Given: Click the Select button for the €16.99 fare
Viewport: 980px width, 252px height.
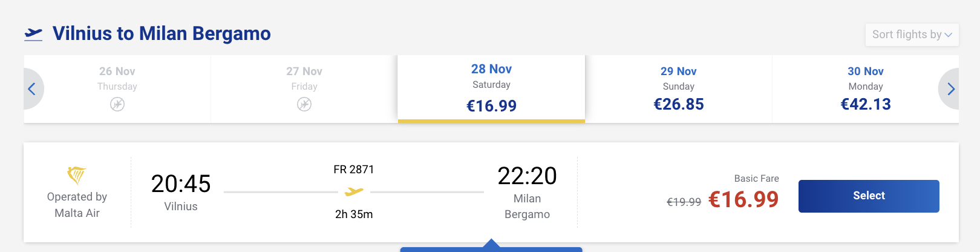Looking at the screenshot, I should 869,196.
